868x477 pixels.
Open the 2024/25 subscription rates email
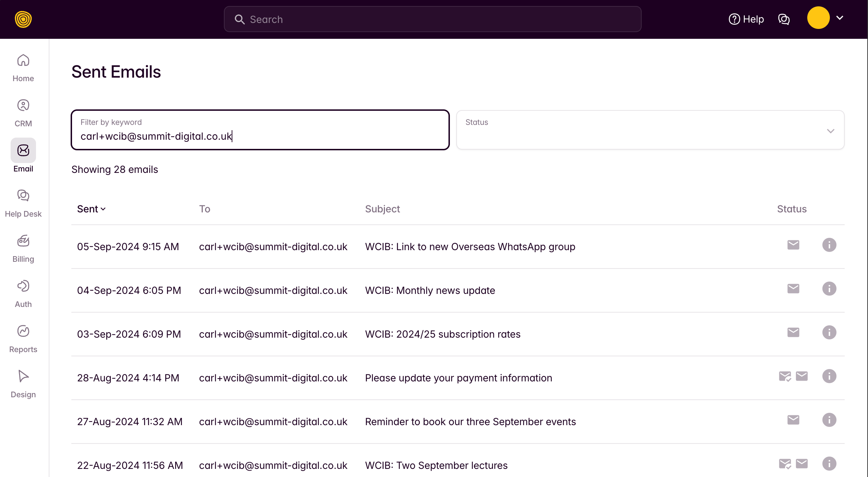[442, 334]
